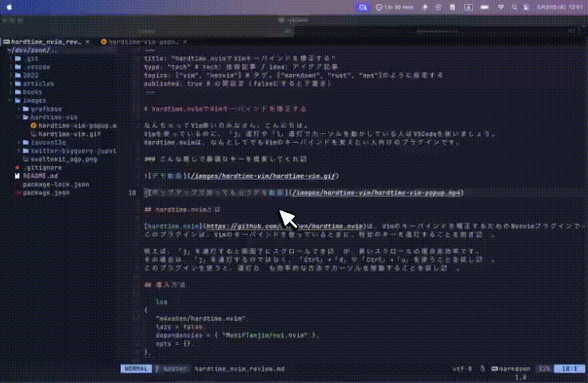Click README.md file icon
The image size is (588, 383).
click(x=18, y=176)
